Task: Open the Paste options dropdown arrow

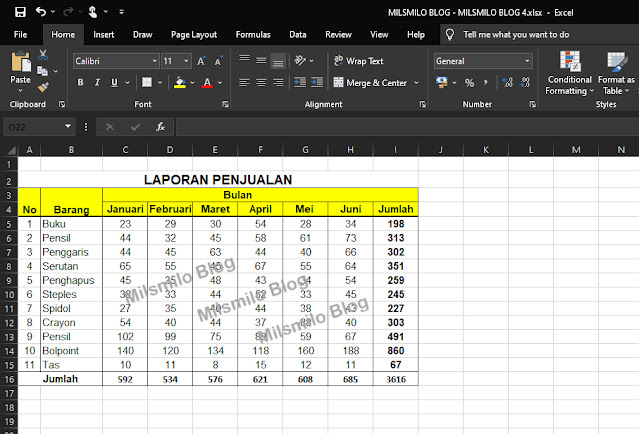Action: pos(20,90)
